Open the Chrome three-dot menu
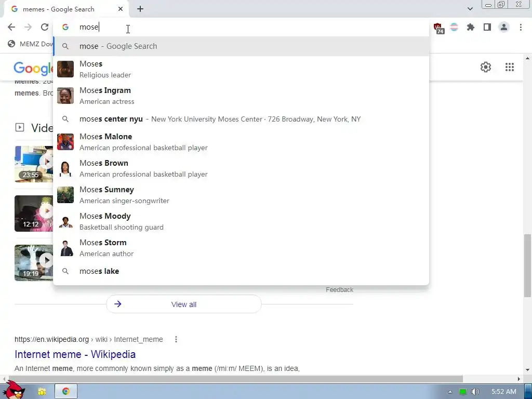 pyautogui.click(x=521, y=27)
